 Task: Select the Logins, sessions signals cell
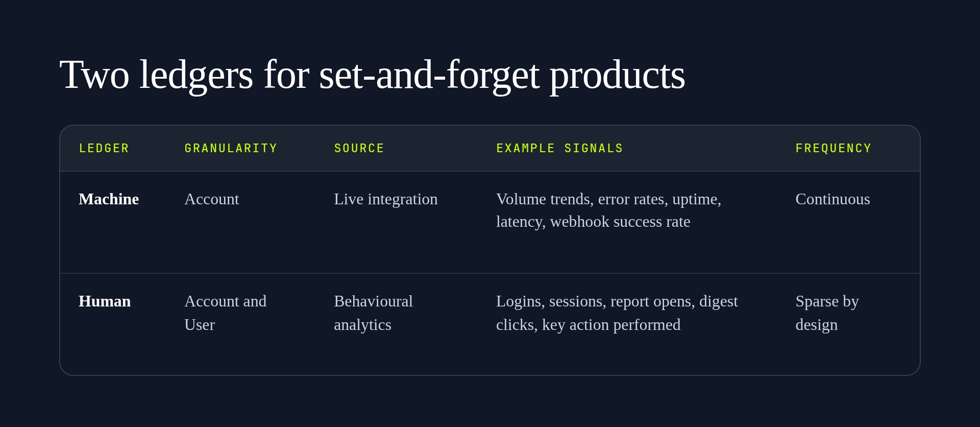(617, 313)
